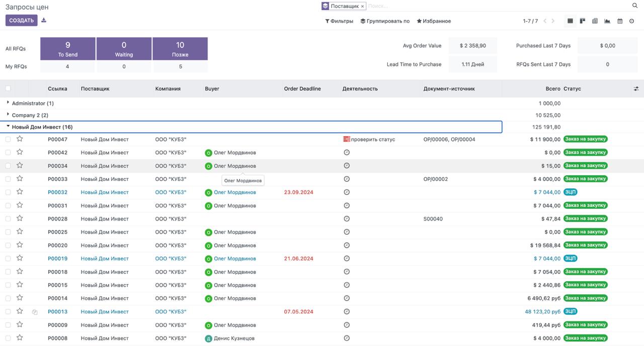Filter My RFQs count 4
Viewport: 644px width, 346px height.
click(67, 66)
